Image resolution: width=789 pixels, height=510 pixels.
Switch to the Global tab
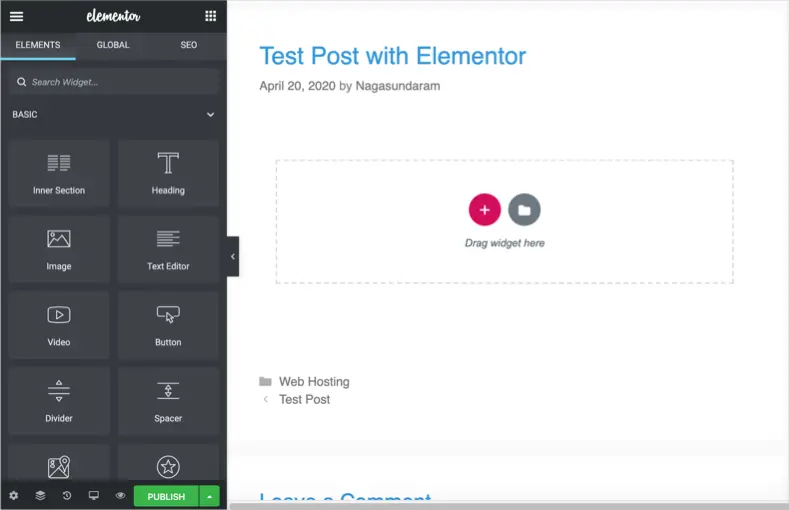(x=113, y=45)
